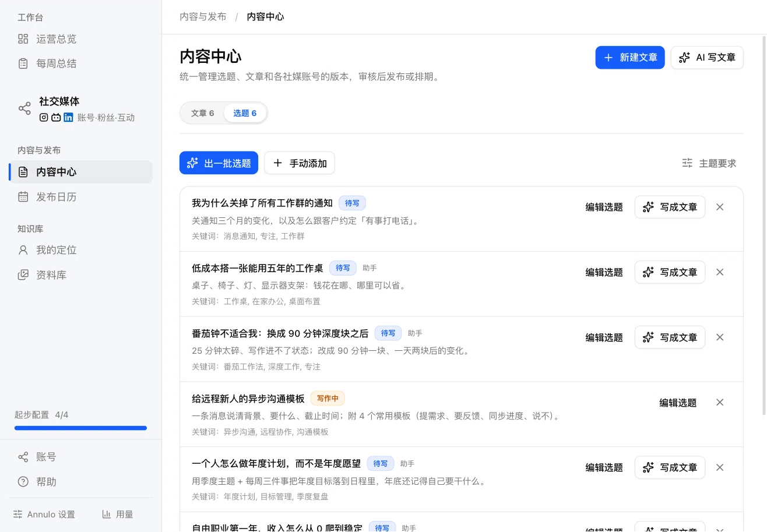Write article for 我为什么关掉了所有工作群的通知
This screenshot has width=767, height=532.
pos(670,207)
